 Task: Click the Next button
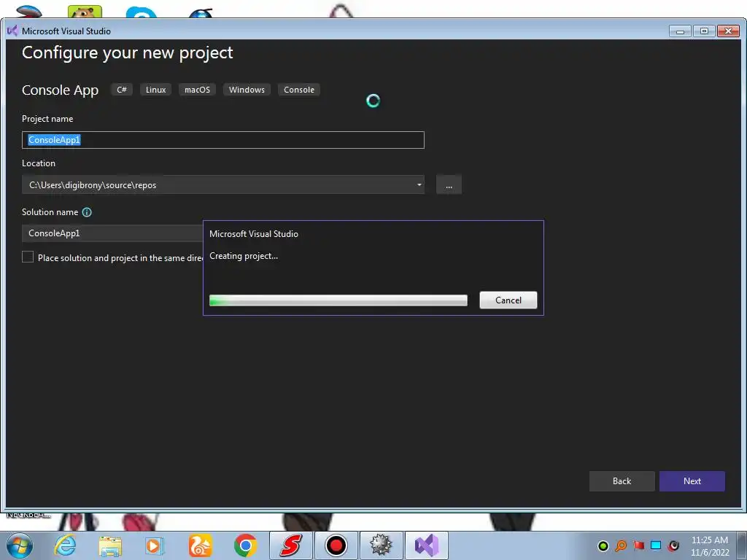click(x=692, y=481)
